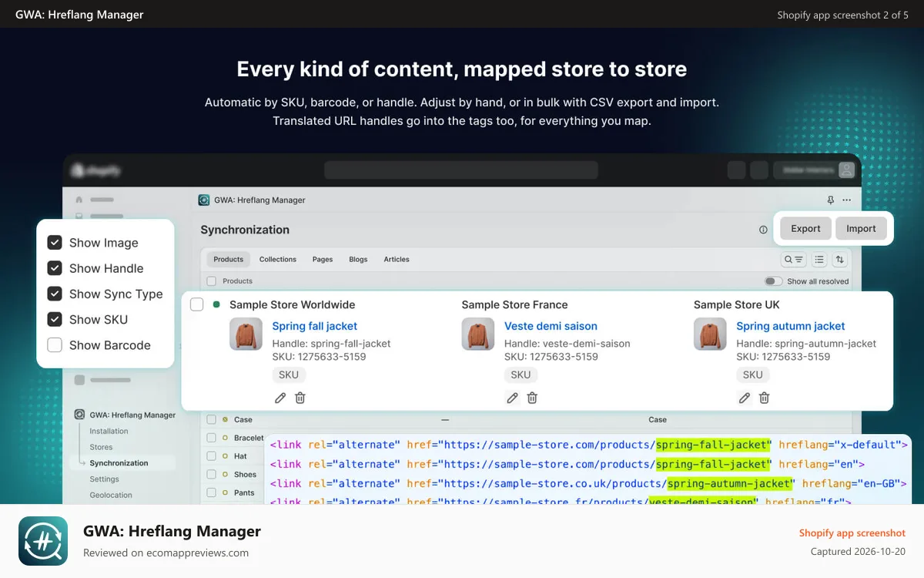
Task: Click Spring autumn jacket product thumbnail
Action: [710, 334]
